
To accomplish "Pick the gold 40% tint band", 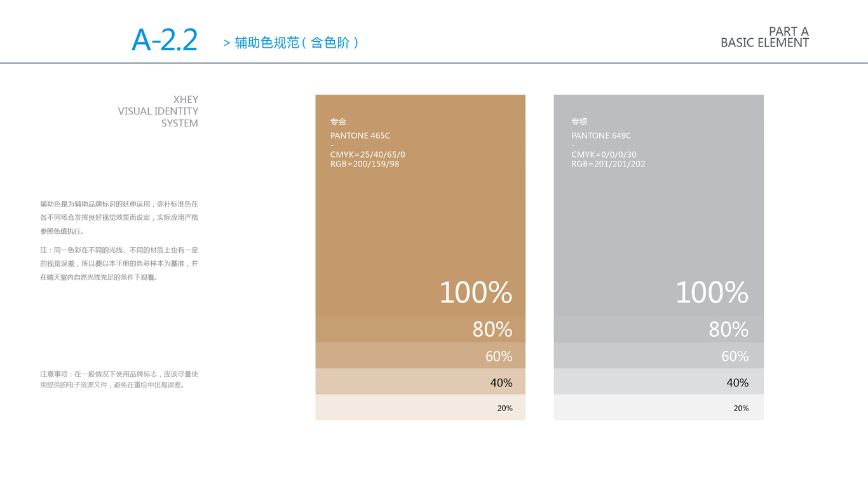I will 420,381.
